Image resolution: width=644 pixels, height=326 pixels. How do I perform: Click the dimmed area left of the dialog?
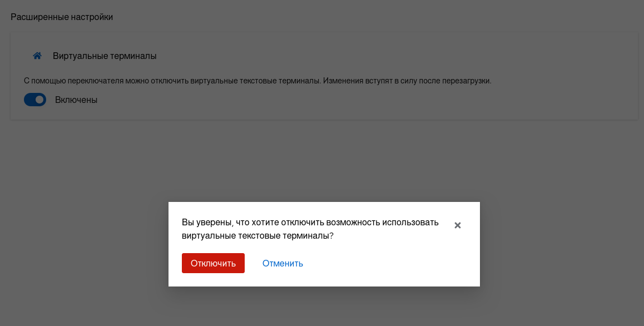pyautogui.click(x=83, y=245)
